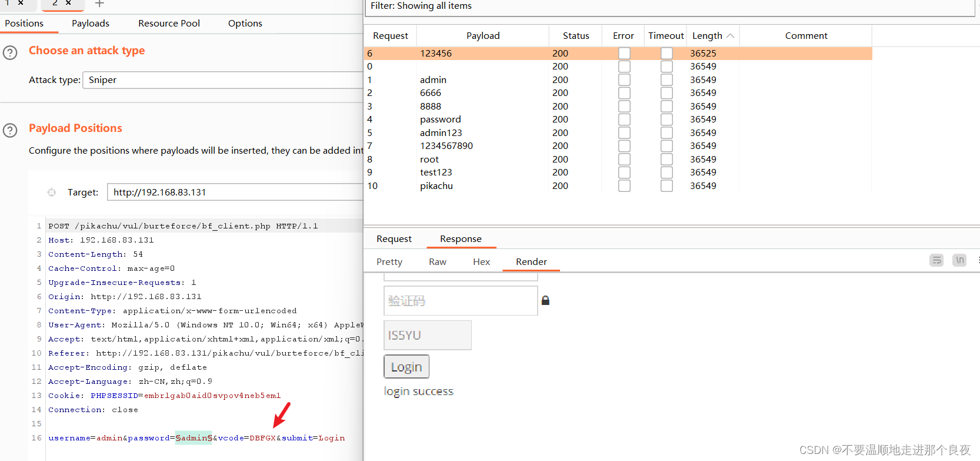Close Intruder tab 2
The height and width of the screenshot is (461, 980).
click(68, 3)
